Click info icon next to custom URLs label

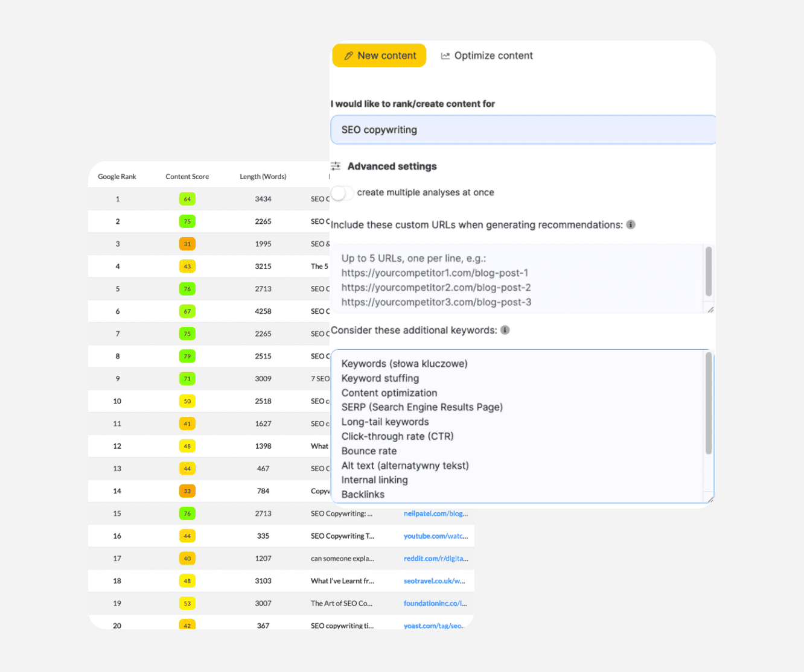click(631, 224)
